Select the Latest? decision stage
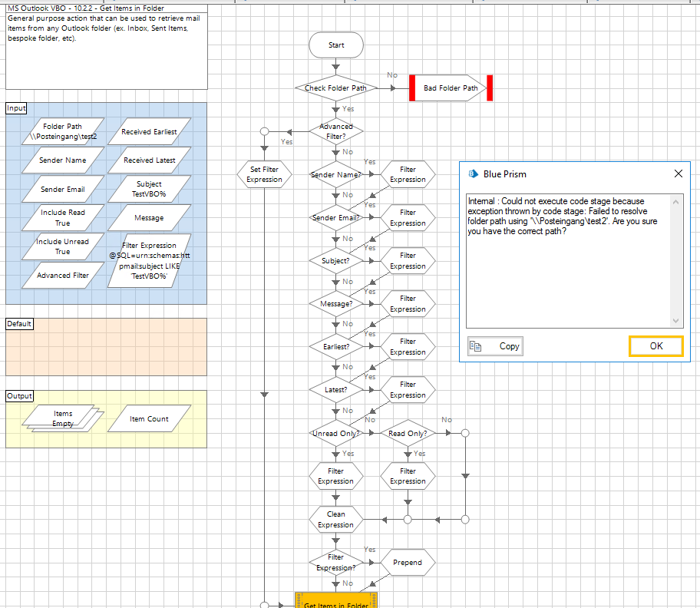This screenshot has height=608, width=700. point(336,390)
